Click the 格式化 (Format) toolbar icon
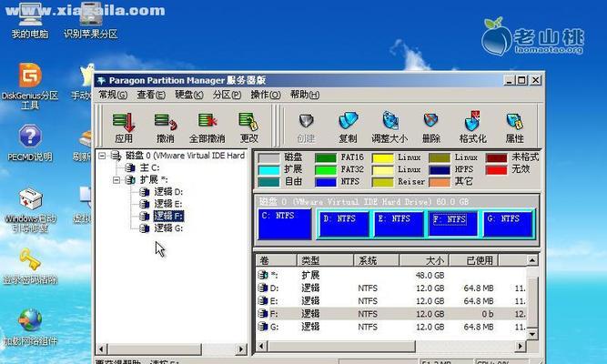The image size is (607, 364). (472, 127)
